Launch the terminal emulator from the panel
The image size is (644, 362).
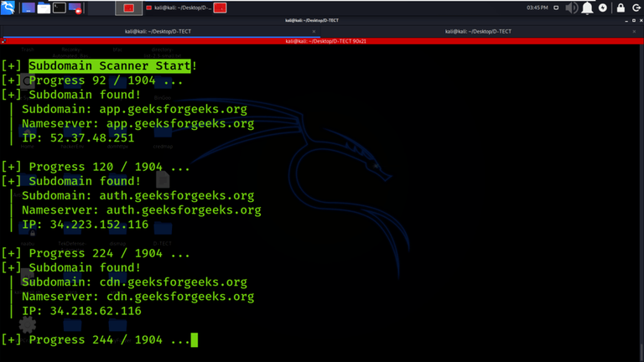point(60,8)
